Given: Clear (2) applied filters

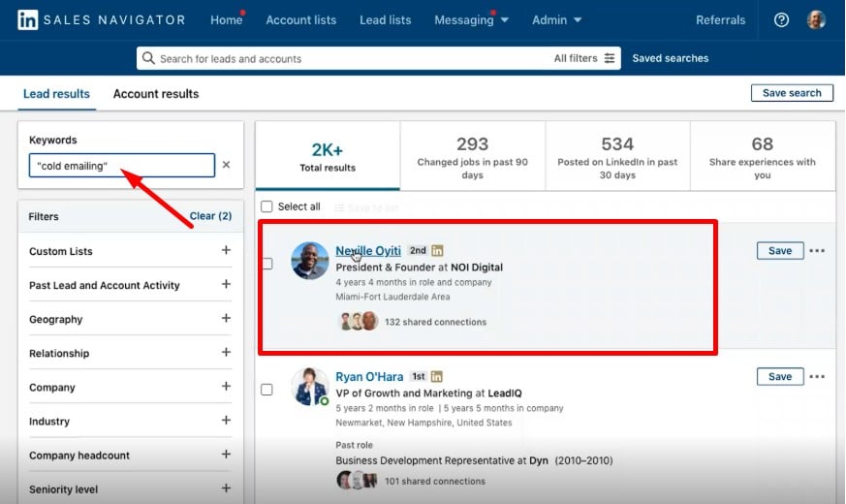Looking at the screenshot, I should (x=210, y=216).
